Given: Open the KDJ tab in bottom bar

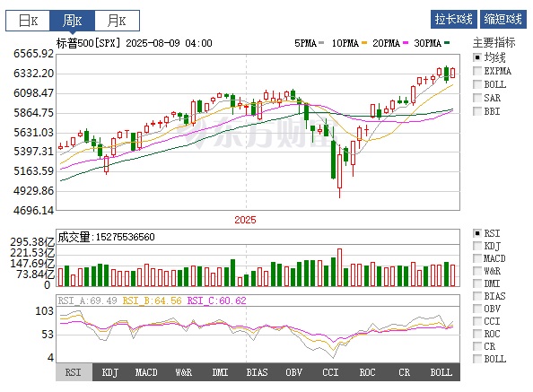Looking at the screenshot, I should 110,372.
